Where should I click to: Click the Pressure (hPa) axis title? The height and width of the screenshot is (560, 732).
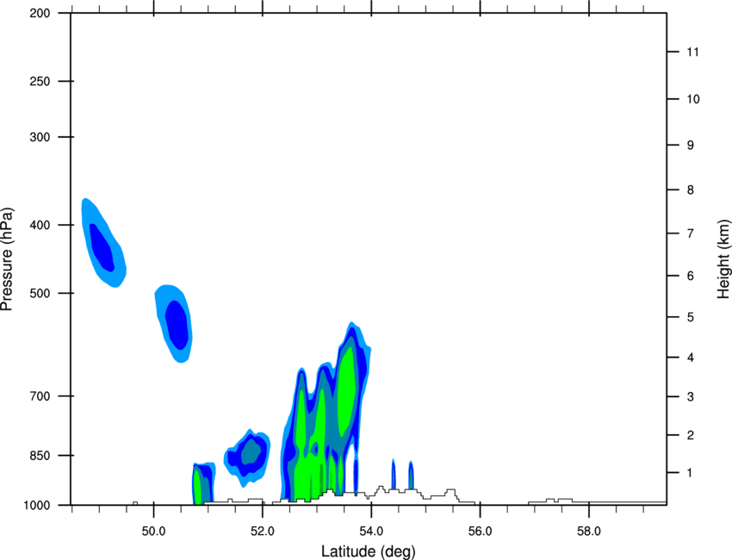point(7,259)
